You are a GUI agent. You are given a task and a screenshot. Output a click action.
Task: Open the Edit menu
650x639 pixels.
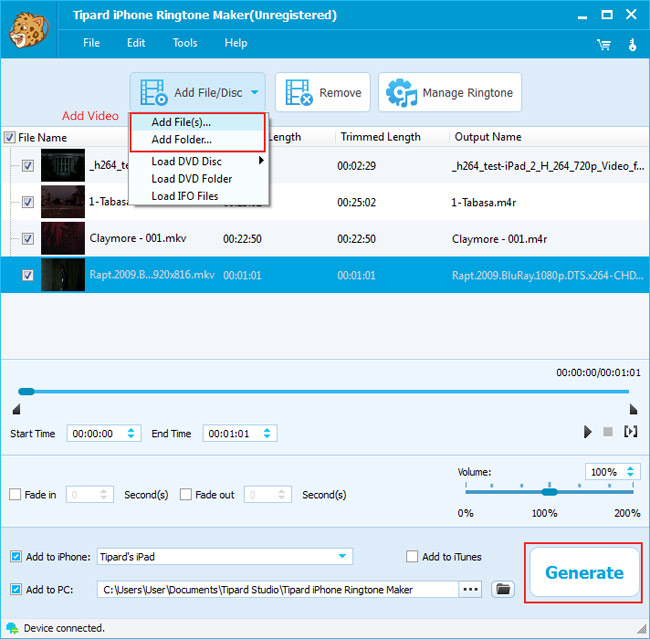click(x=136, y=43)
